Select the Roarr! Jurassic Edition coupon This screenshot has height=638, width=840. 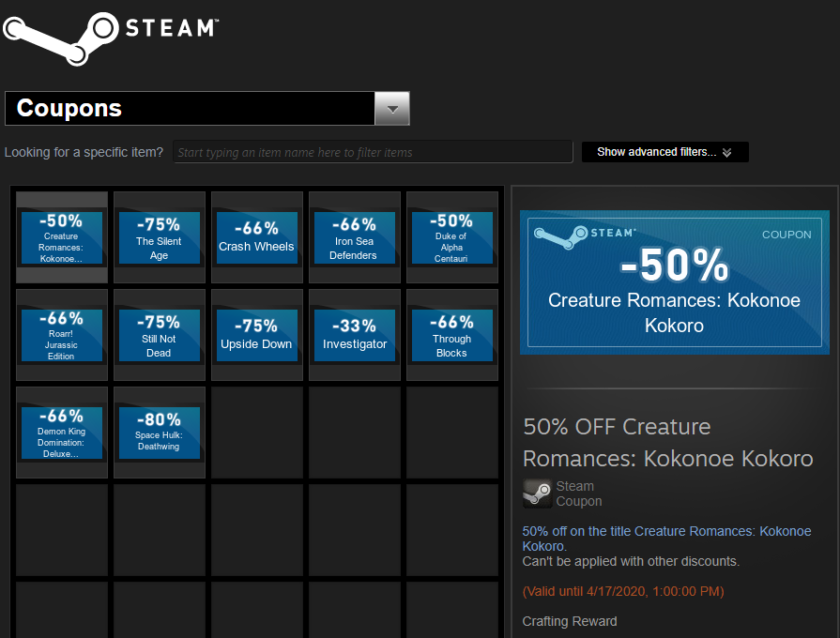tap(62, 335)
